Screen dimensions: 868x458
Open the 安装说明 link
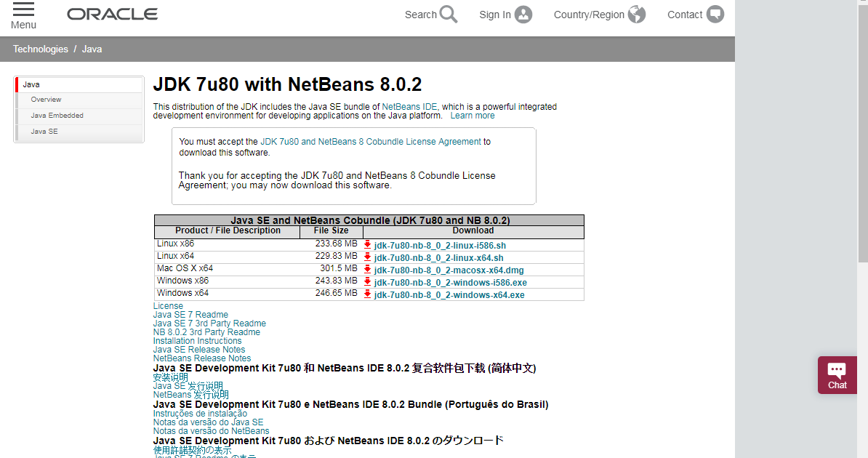click(x=171, y=377)
